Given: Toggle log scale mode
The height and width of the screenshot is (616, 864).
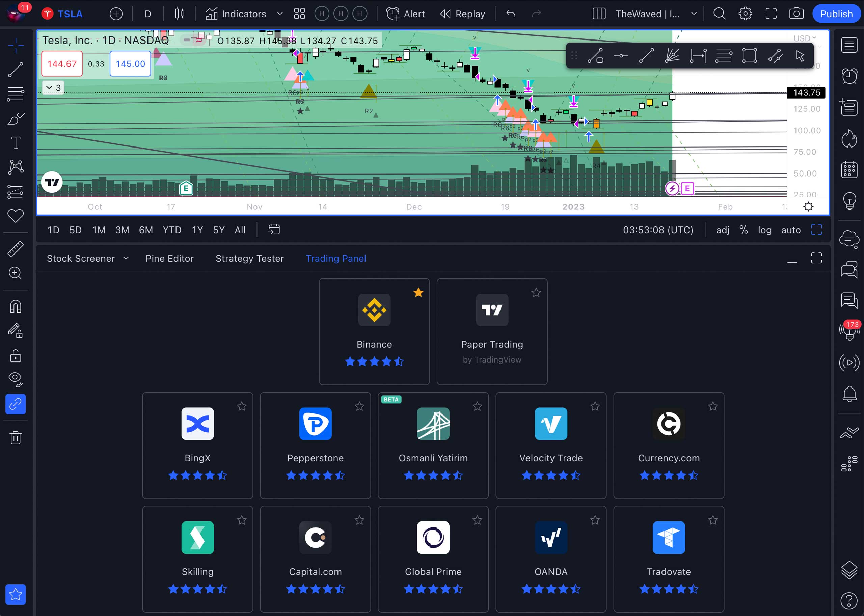Looking at the screenshot, I should coord(765,230).
